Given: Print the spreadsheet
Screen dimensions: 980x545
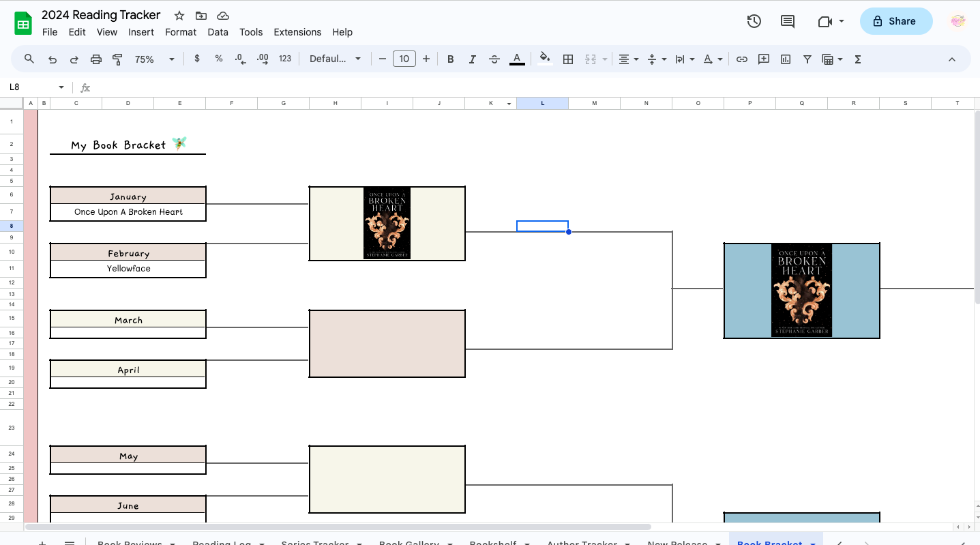Looking at the screenshot, I should click(96, 59).
